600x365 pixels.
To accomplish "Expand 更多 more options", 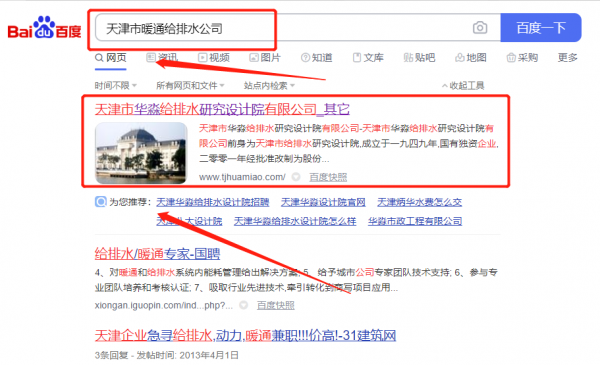I will click(567, 58).
